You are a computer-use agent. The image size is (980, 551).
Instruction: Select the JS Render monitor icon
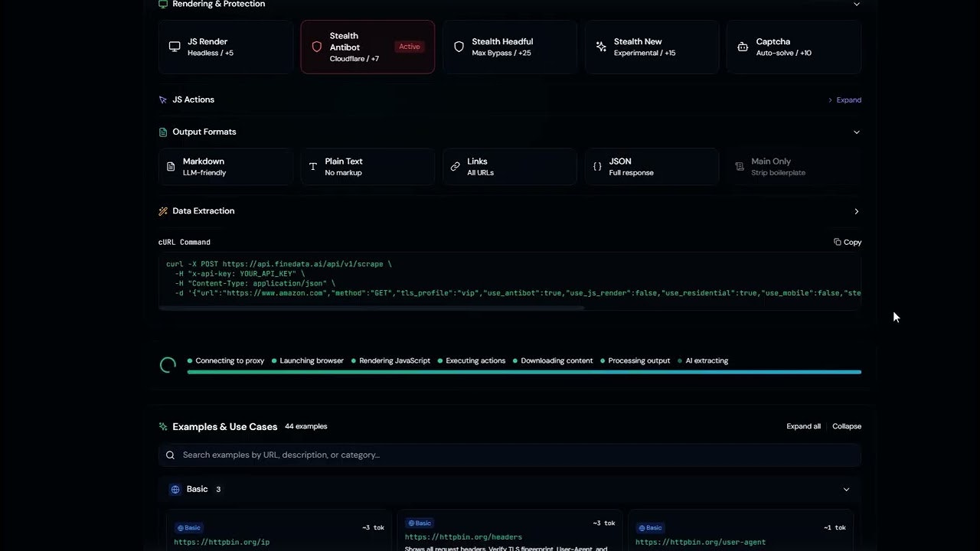click(x=175, y=47)
